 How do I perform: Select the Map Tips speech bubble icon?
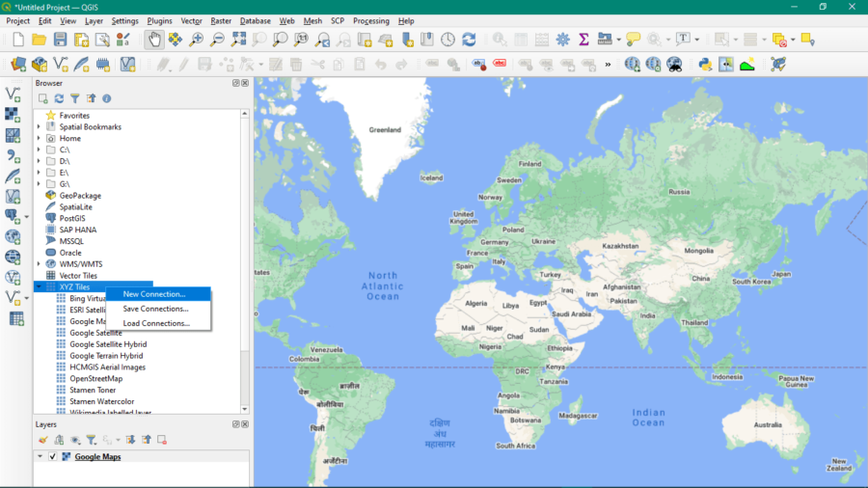click(633, 40)
